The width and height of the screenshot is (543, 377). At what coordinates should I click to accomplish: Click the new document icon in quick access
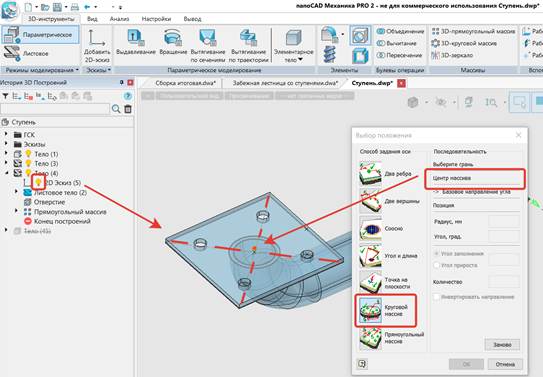pos(28,7)
